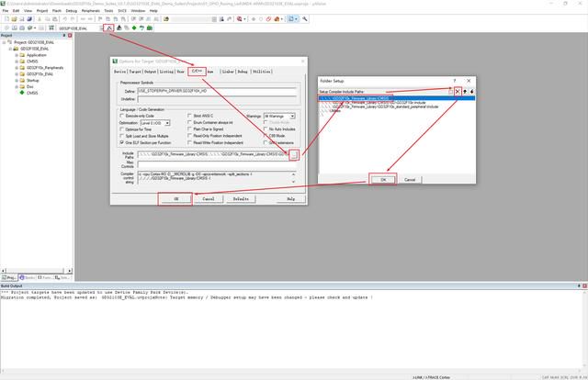Click the window layout toolbar icon

(x=291, y=18)
